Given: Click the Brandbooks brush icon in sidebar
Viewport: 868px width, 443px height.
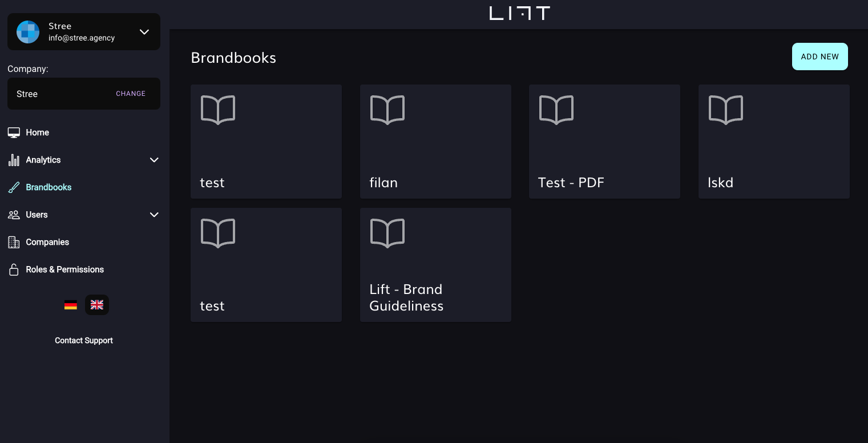Looking at the screenshot, I should (x=14, y=187).
